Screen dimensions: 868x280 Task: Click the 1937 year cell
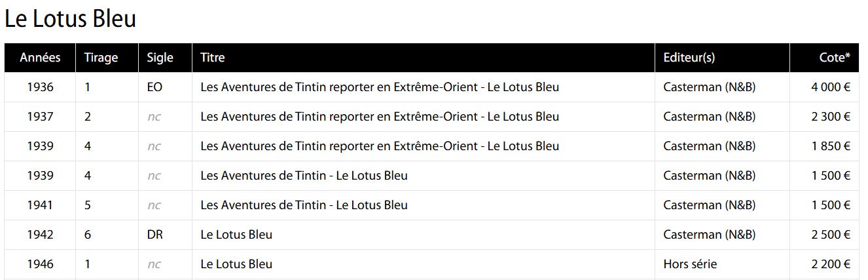pyautogui.click(x=40, y=117)
